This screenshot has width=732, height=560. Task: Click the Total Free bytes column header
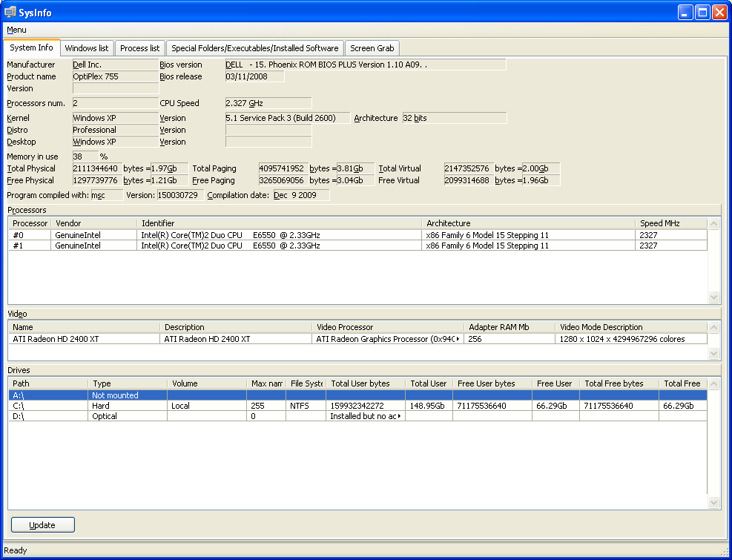tap(619, 383)
